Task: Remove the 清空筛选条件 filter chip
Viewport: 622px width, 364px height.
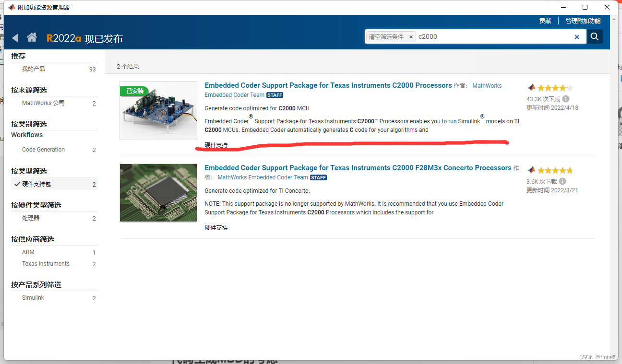Action: click(x=411, y=37)
